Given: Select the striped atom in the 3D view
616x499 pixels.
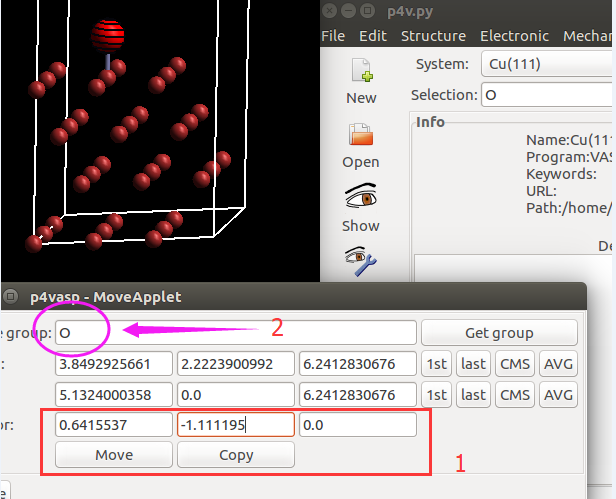Looking at the screenshot, I should (x=107, y=36).
